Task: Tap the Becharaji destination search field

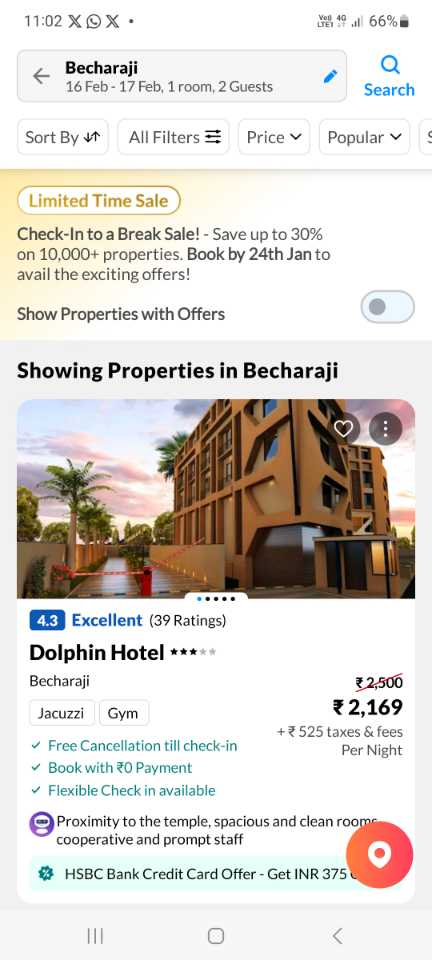Action: click(x=182, y=76)
